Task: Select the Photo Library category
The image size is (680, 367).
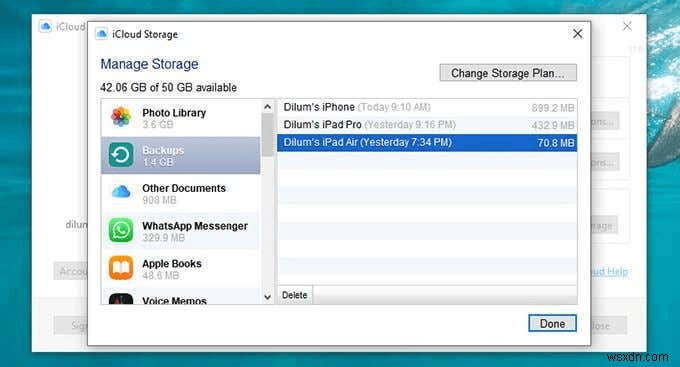Action: point(181,118)
